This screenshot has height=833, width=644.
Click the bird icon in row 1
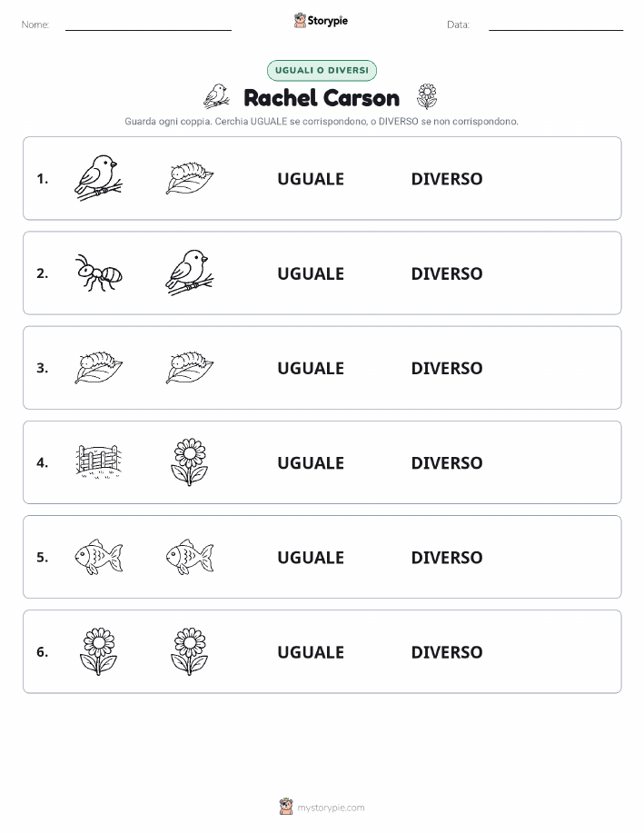pos(98,178)
